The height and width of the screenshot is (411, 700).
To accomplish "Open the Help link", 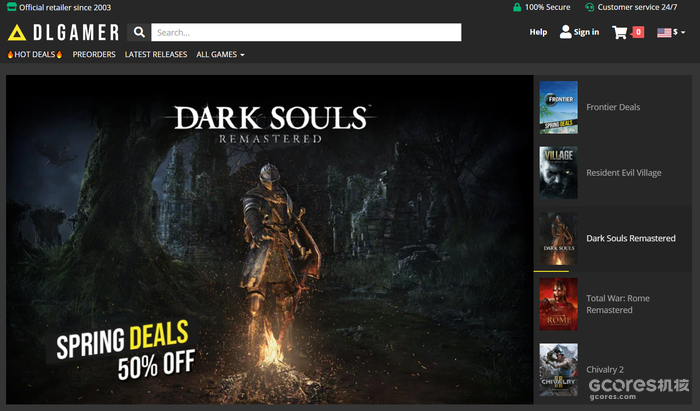I will point(538,32).
